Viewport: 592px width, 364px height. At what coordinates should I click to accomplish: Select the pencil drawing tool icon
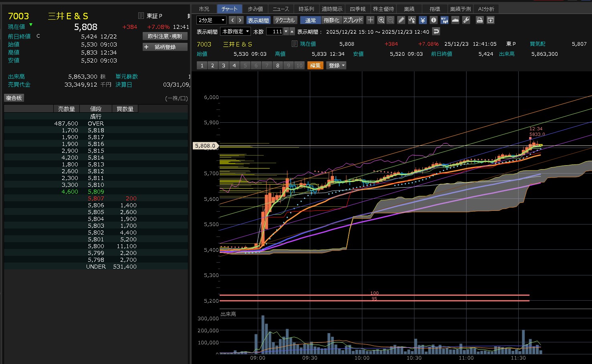click(401, 20)
